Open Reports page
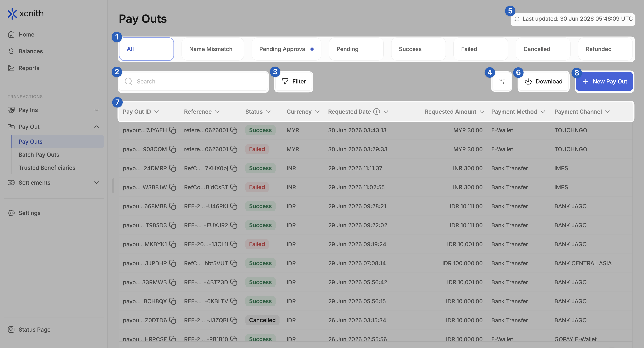 coord(29,68)
